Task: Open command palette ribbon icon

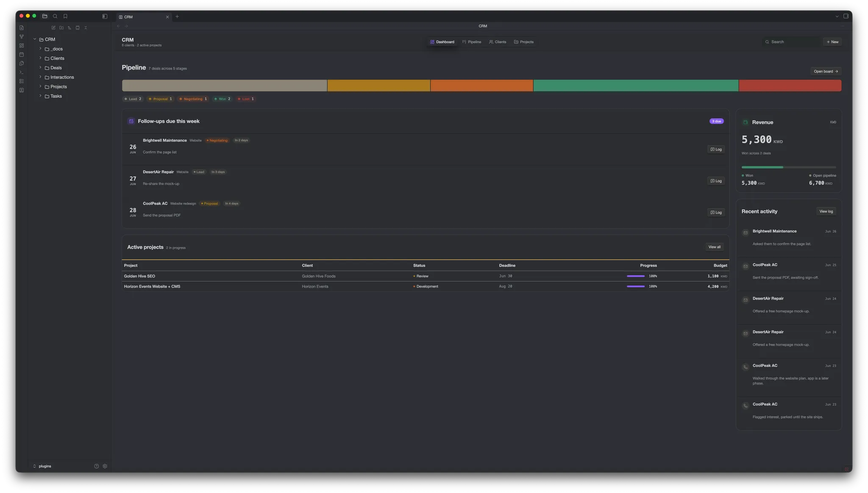Action: pyautogui.click(x=22, y=72)
